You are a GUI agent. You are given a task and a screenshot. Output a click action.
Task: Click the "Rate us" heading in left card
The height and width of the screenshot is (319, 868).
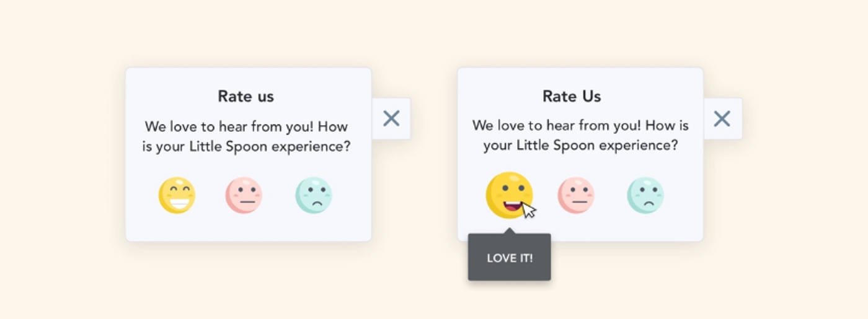tap(246, 97)
